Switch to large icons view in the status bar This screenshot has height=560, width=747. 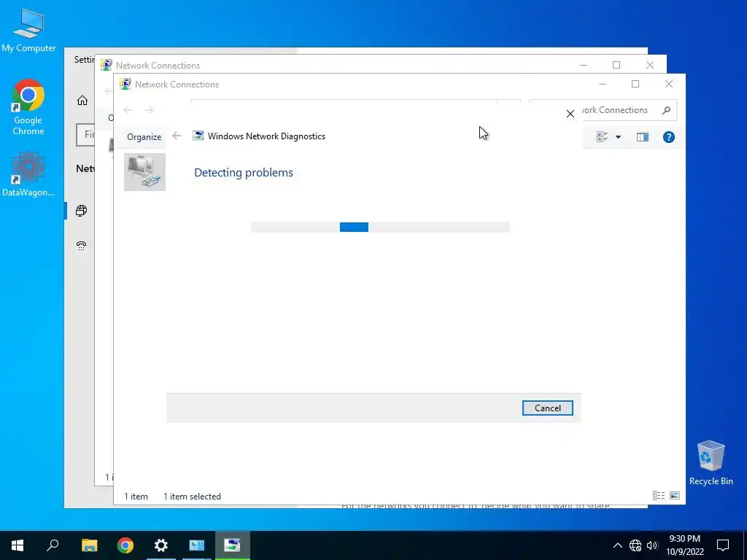[x=675, y=496]
